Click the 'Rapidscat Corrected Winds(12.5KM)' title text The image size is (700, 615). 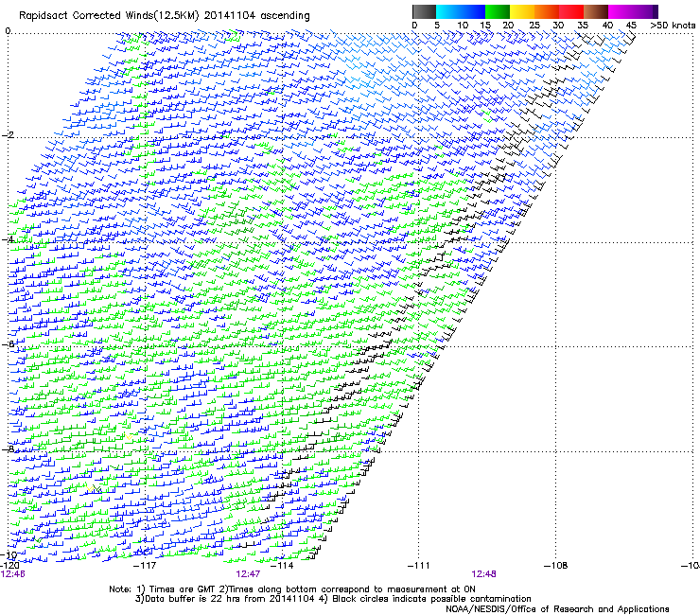tap(110, 16)
